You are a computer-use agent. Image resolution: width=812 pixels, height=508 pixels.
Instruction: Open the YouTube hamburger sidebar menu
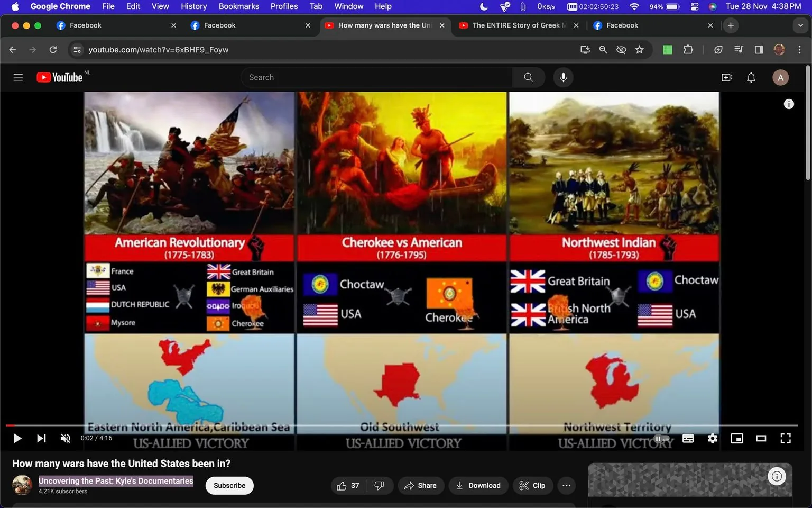point(18,77)
